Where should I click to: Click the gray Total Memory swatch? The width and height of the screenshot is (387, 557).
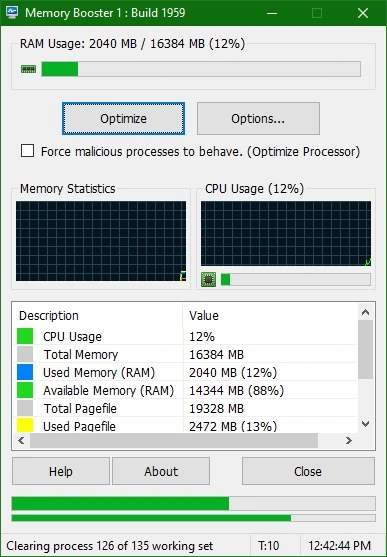(x=25, y=354)
